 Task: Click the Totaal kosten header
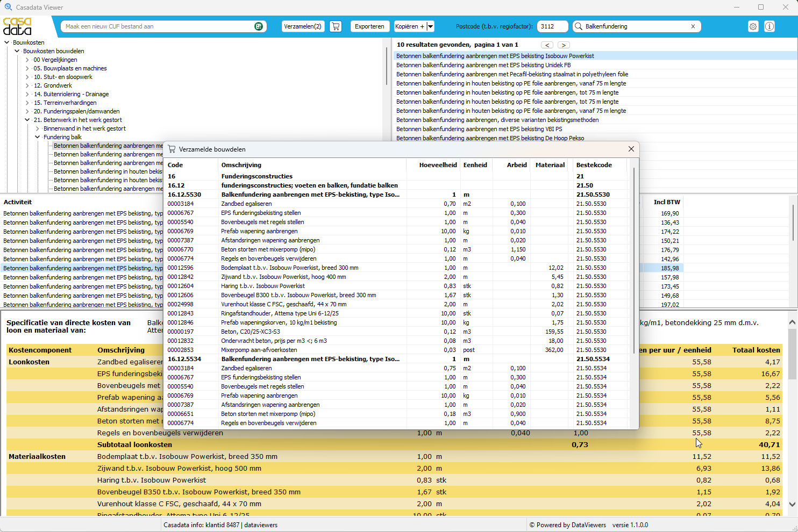tap(756, 350)
